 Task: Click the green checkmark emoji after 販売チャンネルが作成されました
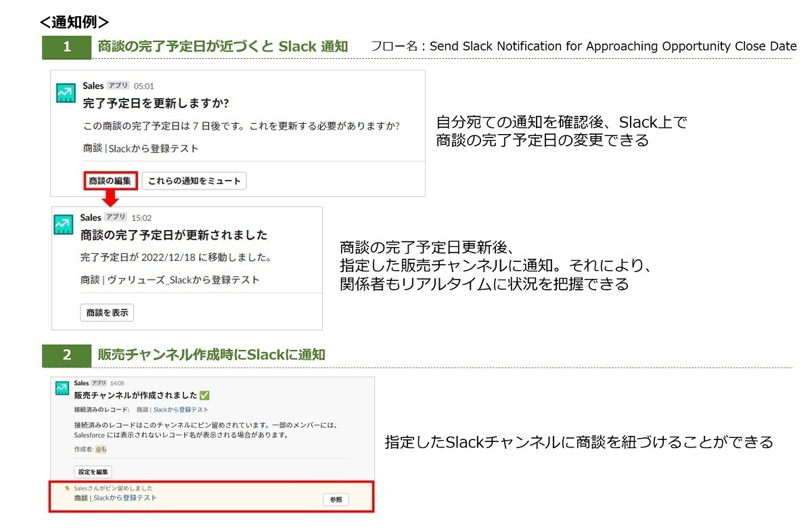pos(204,395)
